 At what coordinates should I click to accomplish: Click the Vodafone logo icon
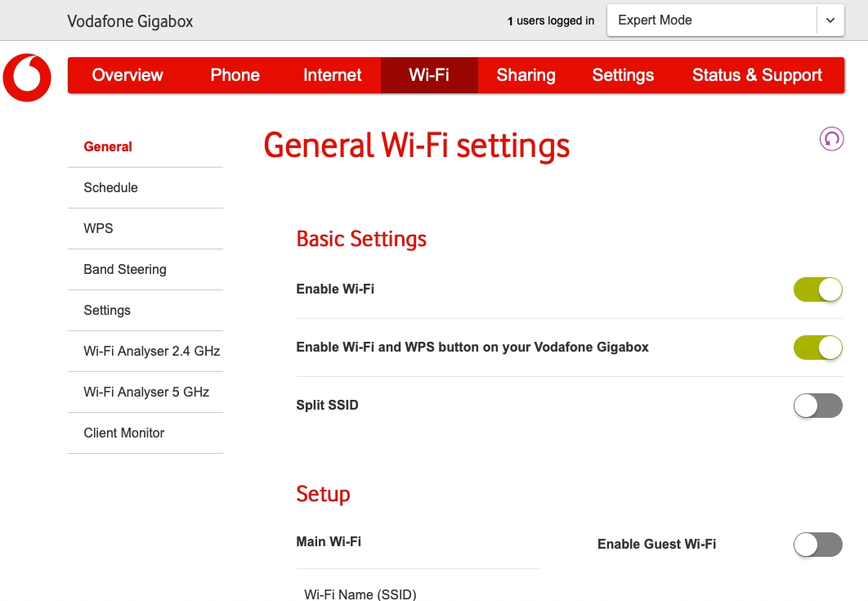tap(27, 78)
